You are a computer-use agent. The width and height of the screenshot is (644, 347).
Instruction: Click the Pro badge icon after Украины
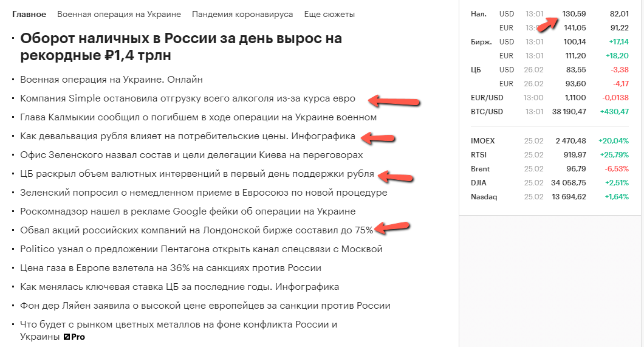click(74, 337)
